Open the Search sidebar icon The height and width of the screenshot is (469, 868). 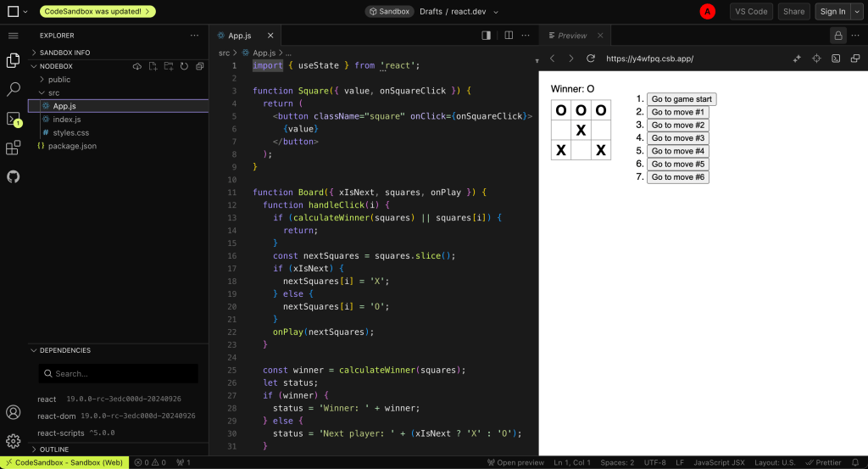(x=14, y=89)
